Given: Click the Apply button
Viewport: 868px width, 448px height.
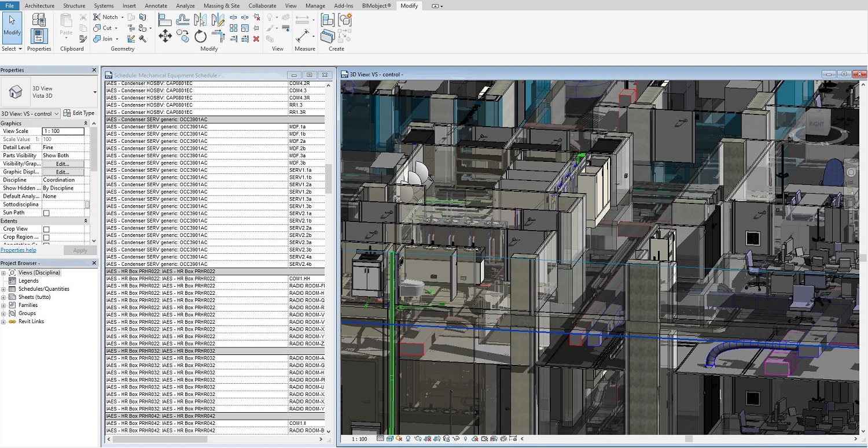Looking at the screenshot, I should (80, 250).
